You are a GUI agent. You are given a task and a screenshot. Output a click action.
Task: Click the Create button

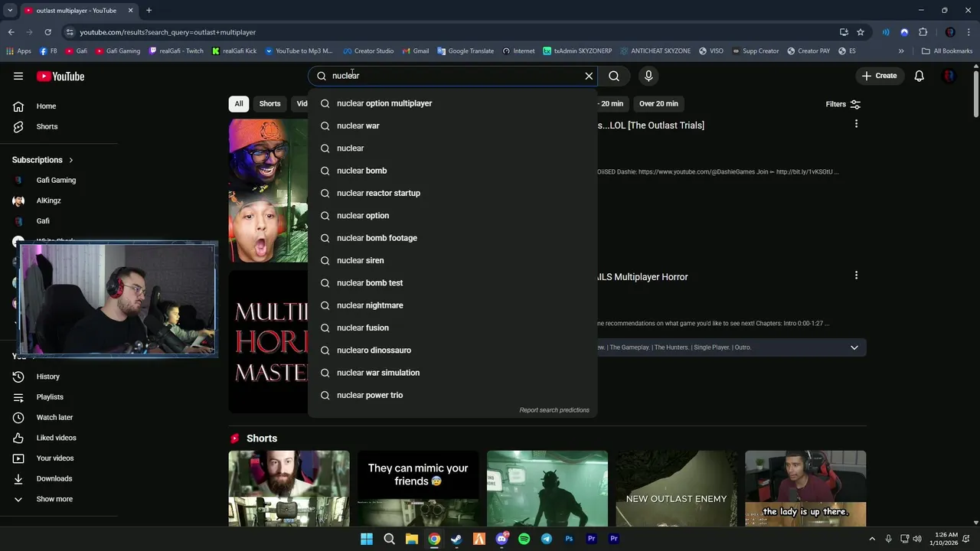[879, 76]
